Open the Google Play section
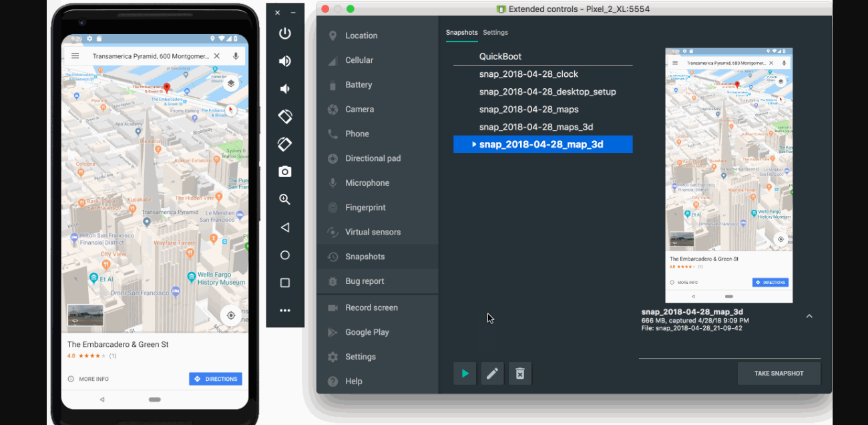The image size is (868, 425). [377, 332]
